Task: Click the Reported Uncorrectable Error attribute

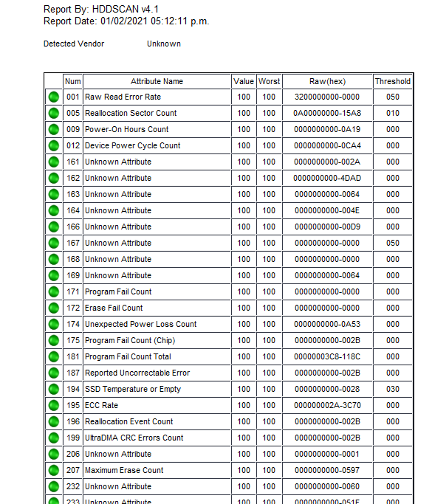Action: (137, 373)
